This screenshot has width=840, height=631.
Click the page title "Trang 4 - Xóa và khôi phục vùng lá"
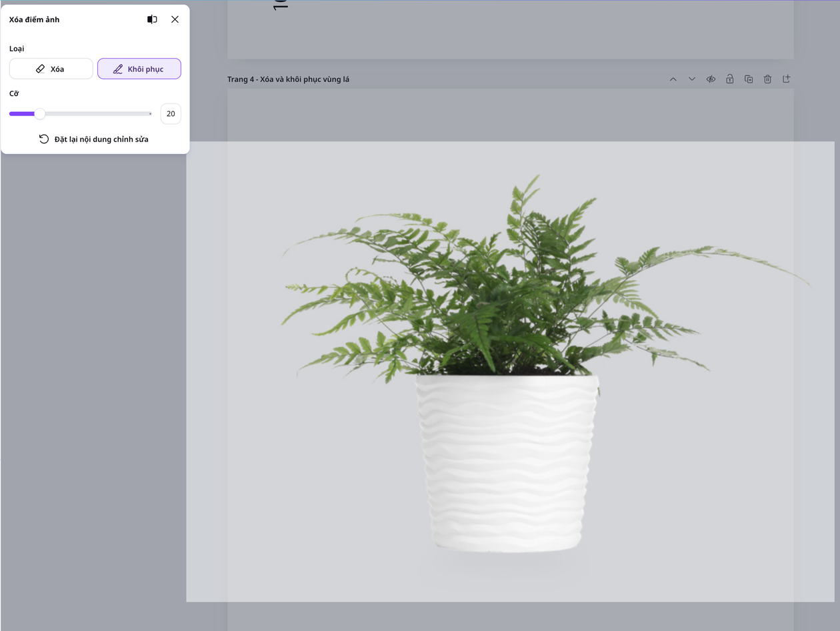pos(288,79)
